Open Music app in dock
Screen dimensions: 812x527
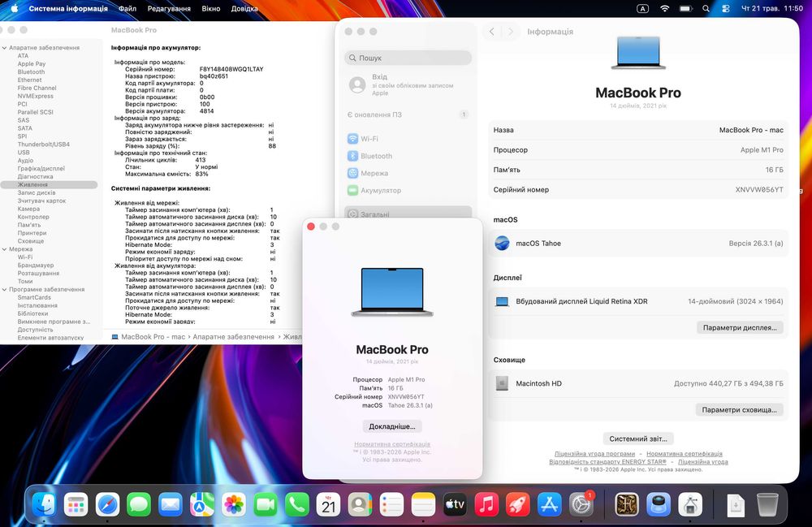click(x=486, y=503)
